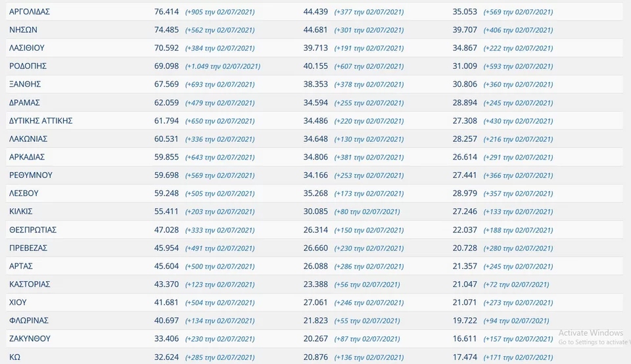Click the +230 change note for ΠΡΕΒΕΖΑΣ
Viewport: 631px width, 364px height.
(x=369, y=248)
